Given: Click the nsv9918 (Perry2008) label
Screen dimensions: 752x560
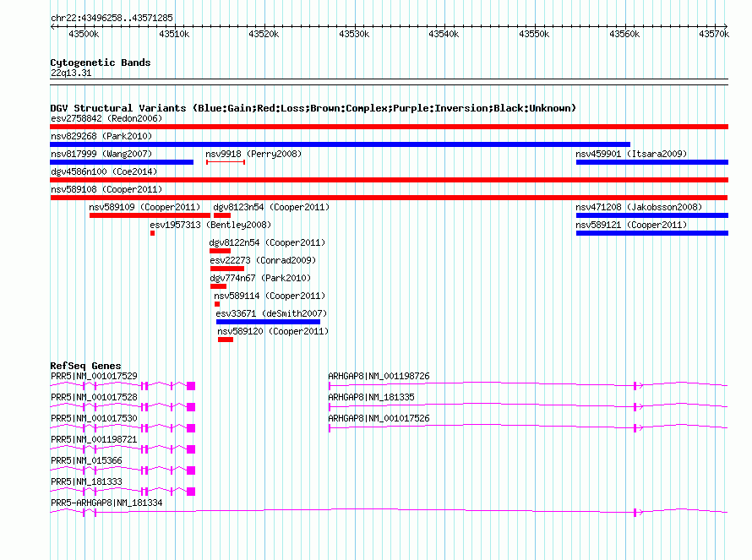Looking at the screenshot, I should coord(253,154).
